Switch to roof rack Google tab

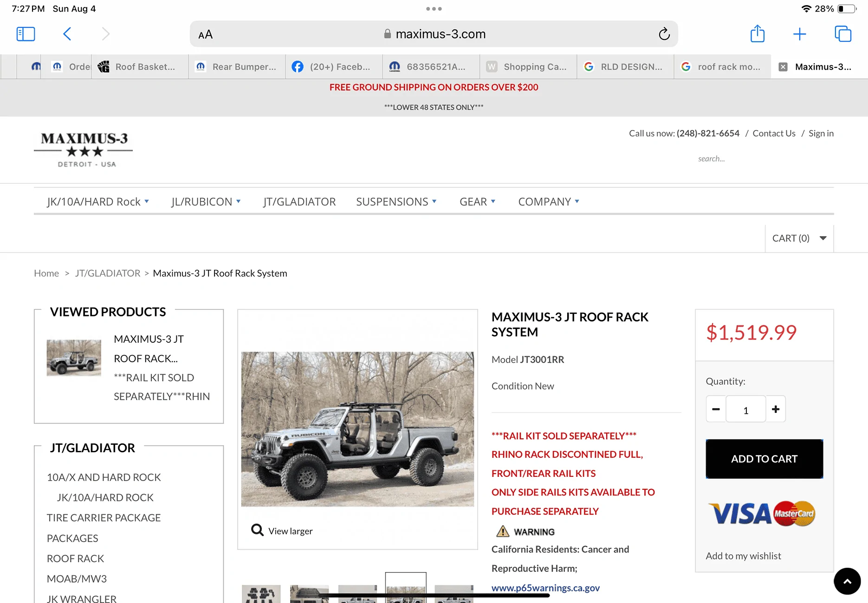click(x=722, y=67)
